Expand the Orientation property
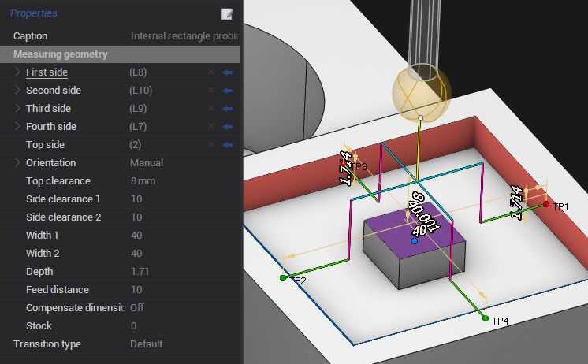The height and width of the screenshot is (364, 588). pos(18,163)
